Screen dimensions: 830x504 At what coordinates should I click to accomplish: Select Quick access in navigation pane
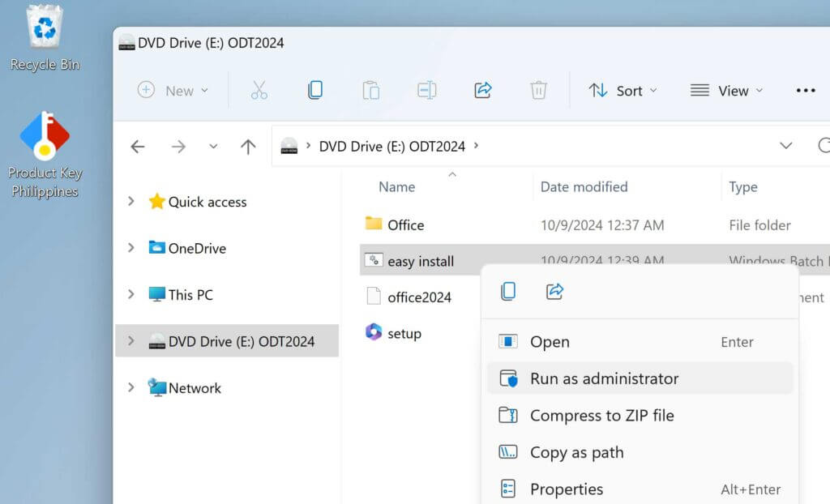point(207,202)
